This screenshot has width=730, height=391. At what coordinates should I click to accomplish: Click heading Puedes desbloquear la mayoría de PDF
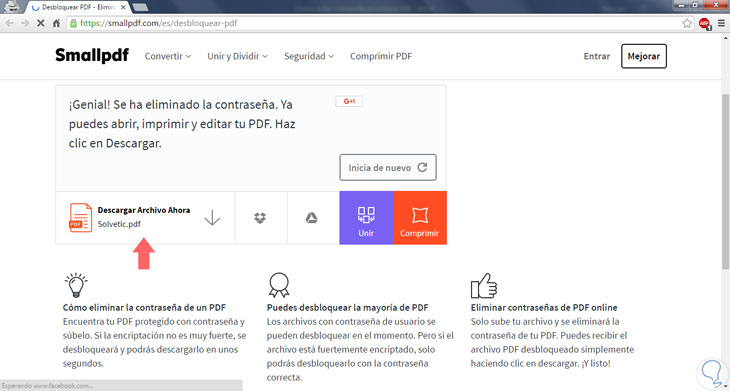348,308
